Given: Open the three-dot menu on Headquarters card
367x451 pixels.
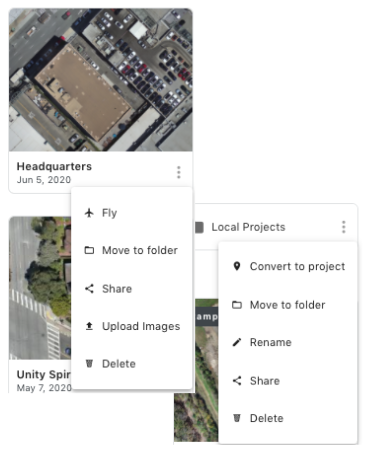Looking at the screenshot, I should (x=179, y=172).
